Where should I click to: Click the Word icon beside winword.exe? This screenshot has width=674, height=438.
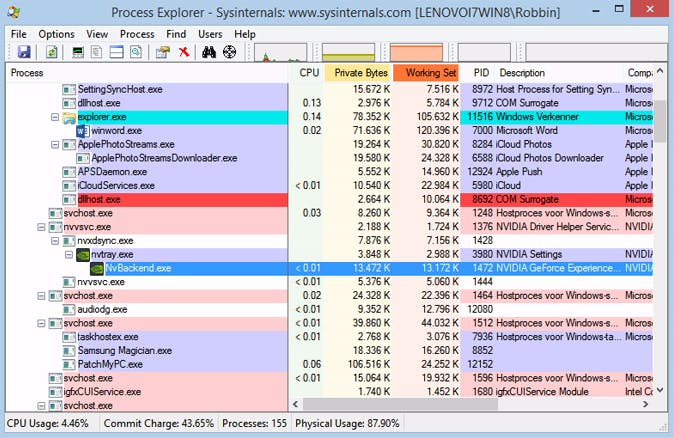coord(83,131)
